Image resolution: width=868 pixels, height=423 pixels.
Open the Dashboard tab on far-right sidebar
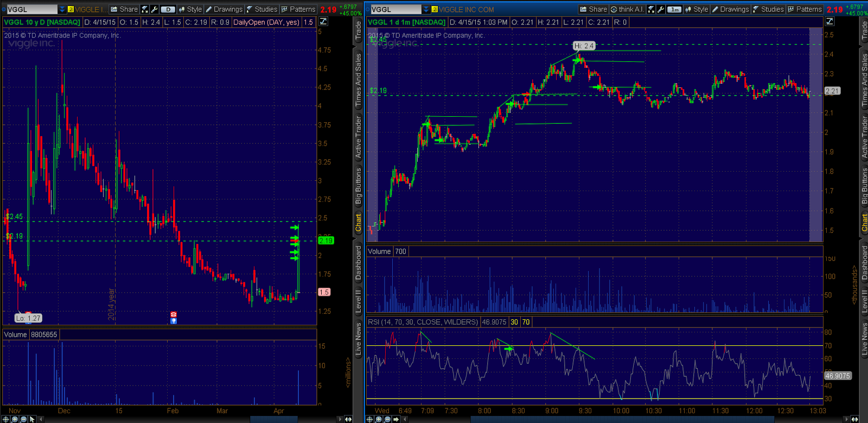(x=864, y=263)
